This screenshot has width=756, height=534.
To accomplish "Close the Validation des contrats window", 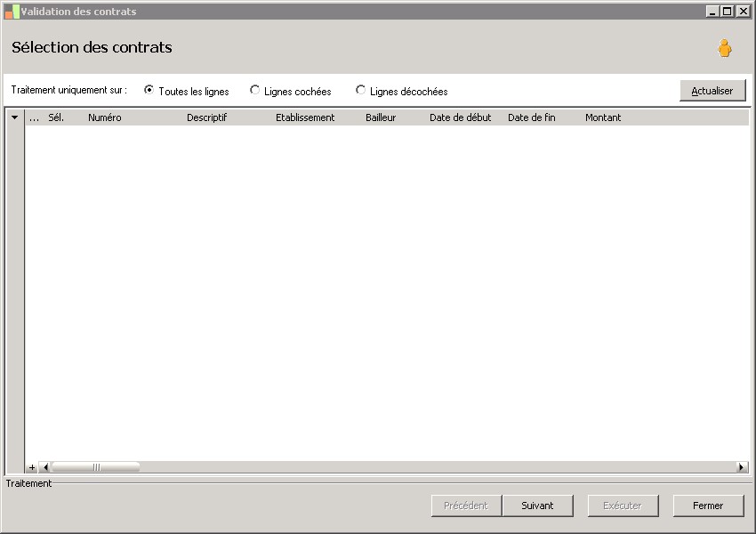I will click(x=743, y=11).
